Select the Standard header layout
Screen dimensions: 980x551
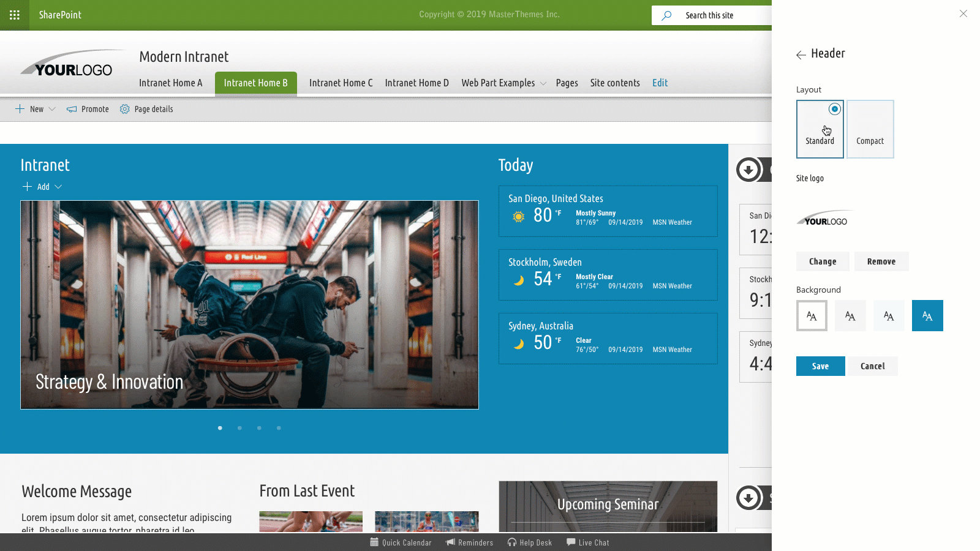(820, 129)
